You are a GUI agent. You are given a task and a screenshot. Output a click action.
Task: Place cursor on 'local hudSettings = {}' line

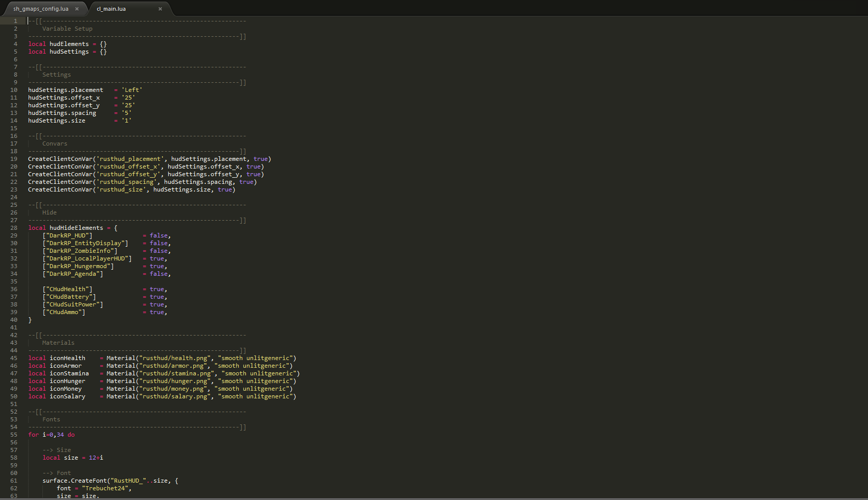pyautogui.click(x=67, y=52)
